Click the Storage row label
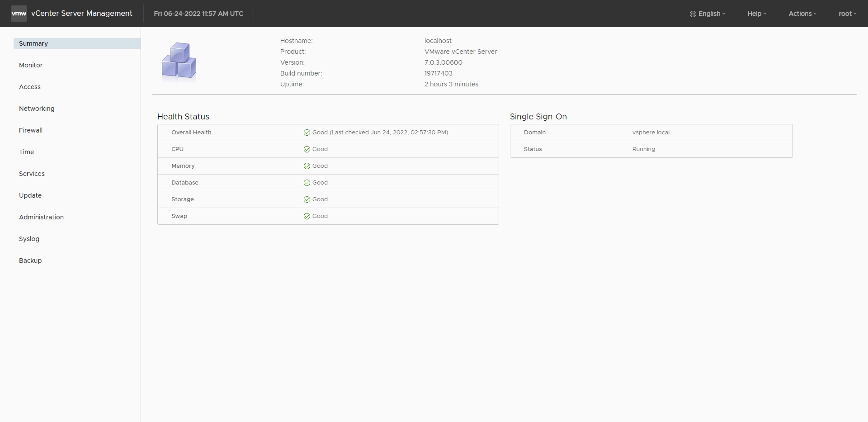 tap(183, 199)
